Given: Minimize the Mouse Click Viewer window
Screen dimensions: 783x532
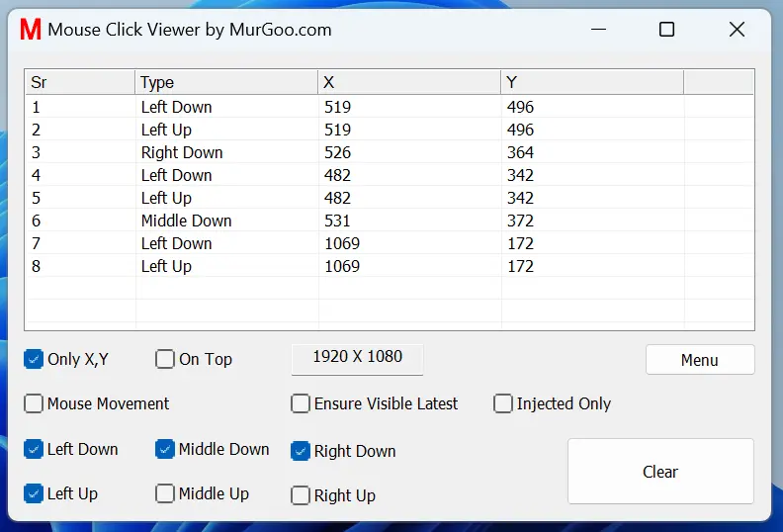Looking at the screenshot, I should click(x=598, y=30).
